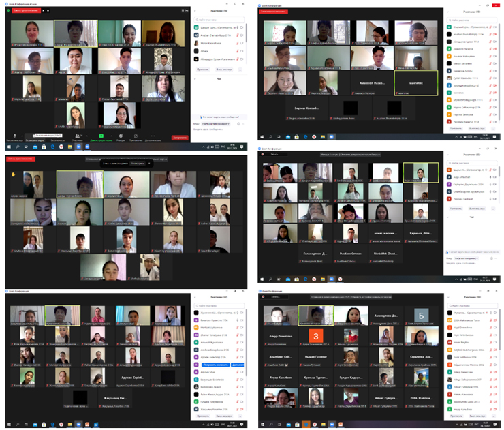Click Остановить видео in the top-left Zoom toolbar

[x=35, y=140]
